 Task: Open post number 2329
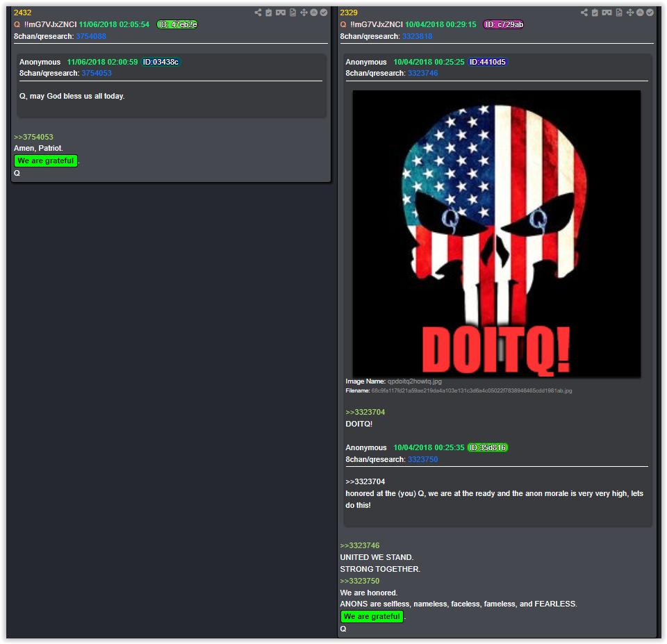coord(349,13)
